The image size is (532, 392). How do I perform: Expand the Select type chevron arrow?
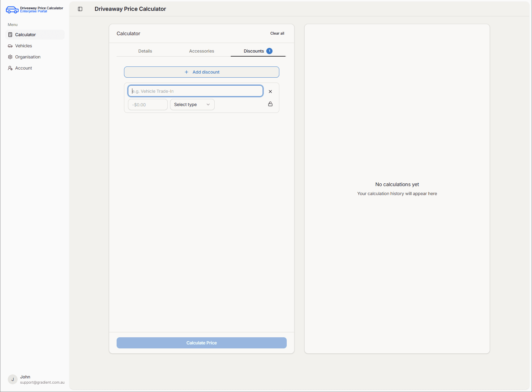(x=208, y=104)
